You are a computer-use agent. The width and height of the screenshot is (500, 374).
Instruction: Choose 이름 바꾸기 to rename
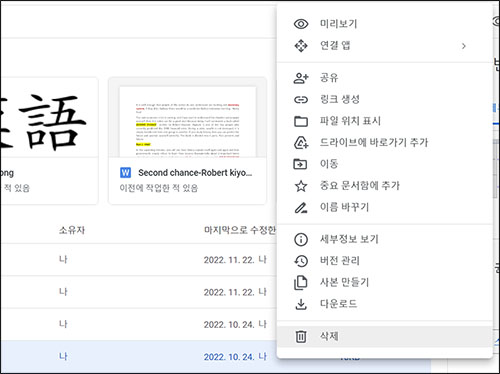(x=385, y=207)
